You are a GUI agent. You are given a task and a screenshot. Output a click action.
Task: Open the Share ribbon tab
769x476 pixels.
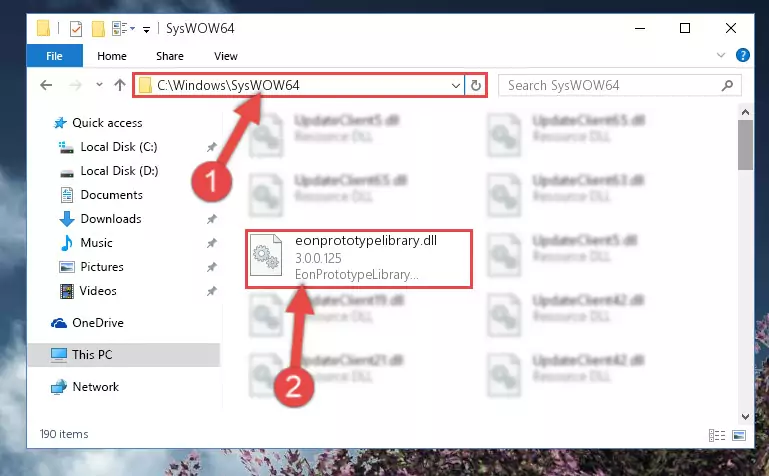(x=170, y=56)
